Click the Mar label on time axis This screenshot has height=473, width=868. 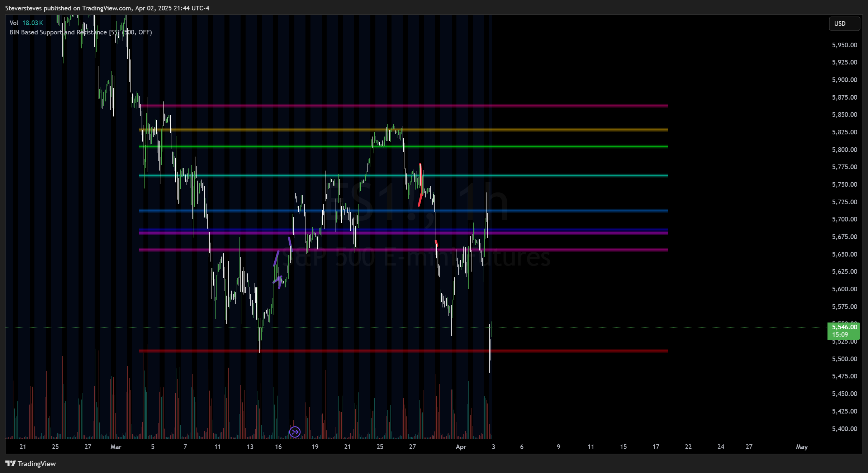tap(116, 447)
